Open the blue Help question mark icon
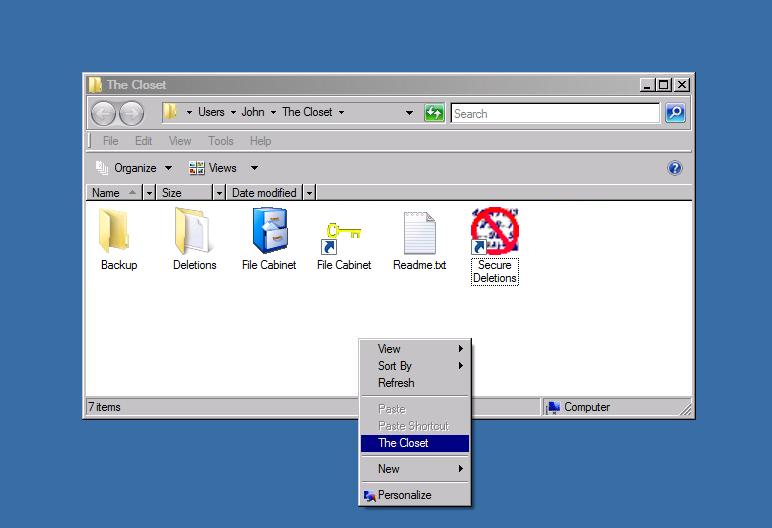772x528 pixels. click(675, 168)
